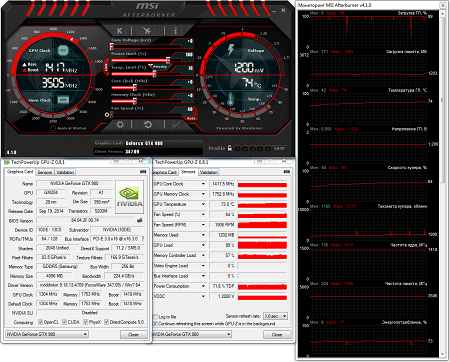
Task: Click the Power Limit slider handle
Action: (168, 60)
